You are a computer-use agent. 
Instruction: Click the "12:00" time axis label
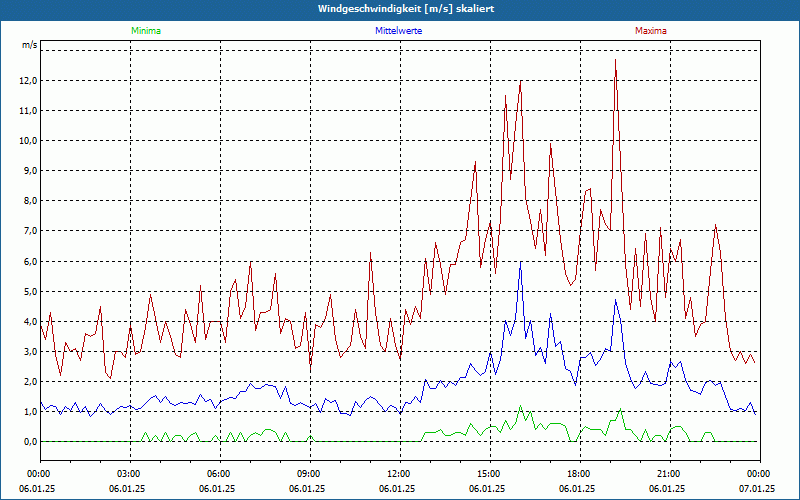pyautogui.click(x=398, y=474)
